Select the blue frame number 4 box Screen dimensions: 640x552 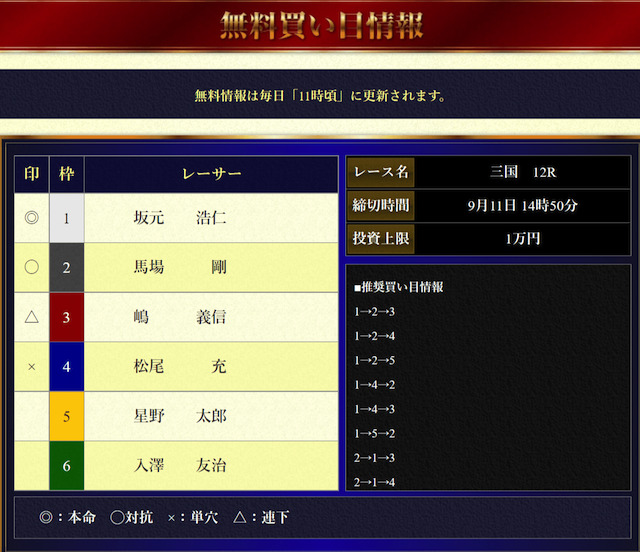coord(66,367)
